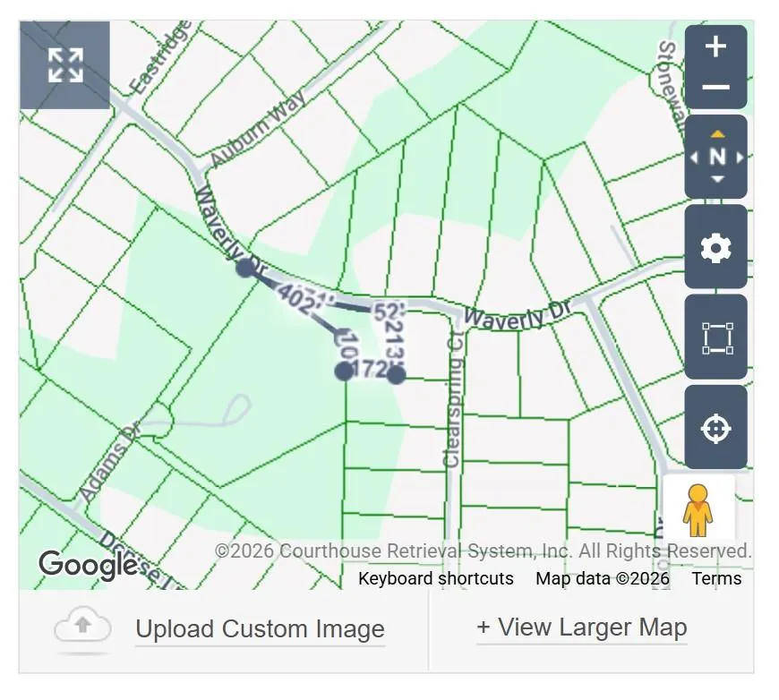Open map settings gear
779x700 pixels.
(715, 247)
